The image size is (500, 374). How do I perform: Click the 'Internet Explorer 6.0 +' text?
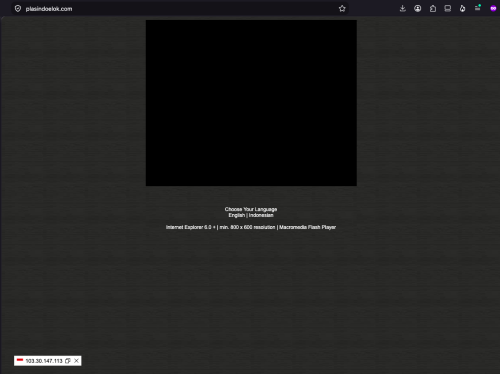point(191,227)
